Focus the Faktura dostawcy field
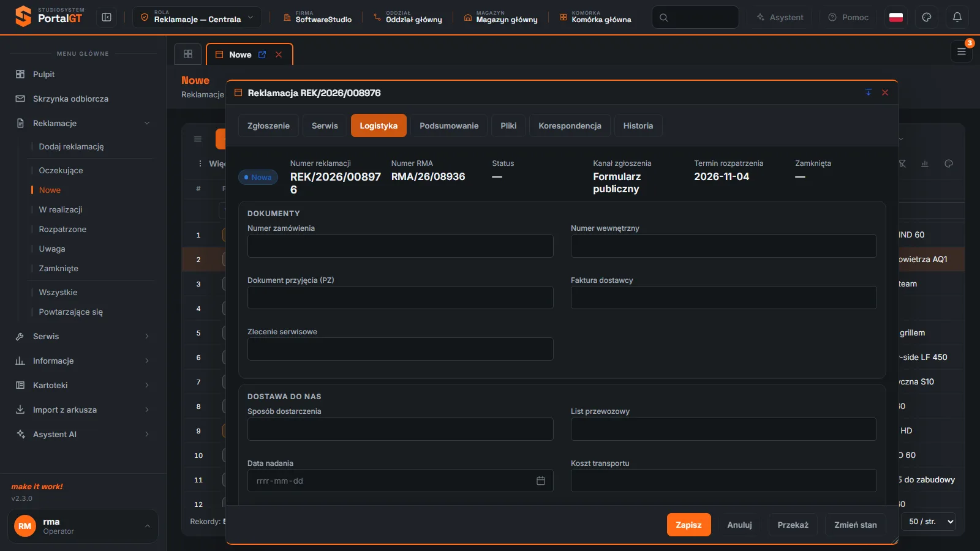The image size is (980, 551). point(724,298)
